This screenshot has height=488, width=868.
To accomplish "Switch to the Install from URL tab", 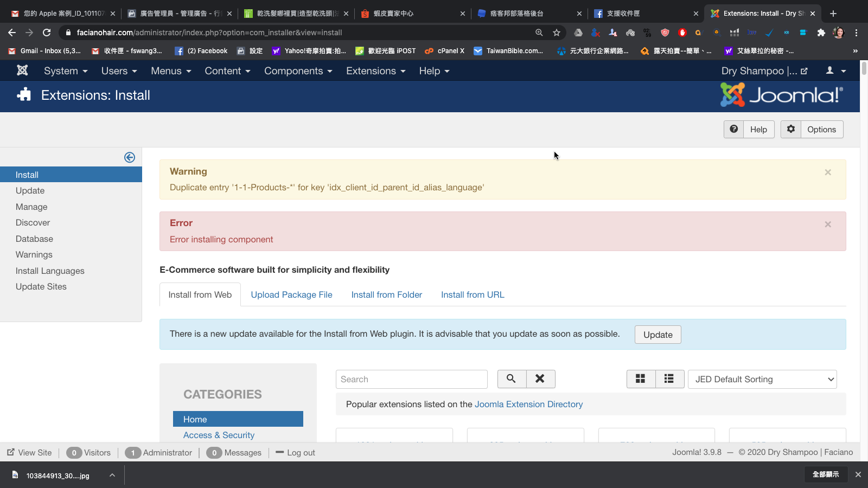I will [x=473, y=294].
